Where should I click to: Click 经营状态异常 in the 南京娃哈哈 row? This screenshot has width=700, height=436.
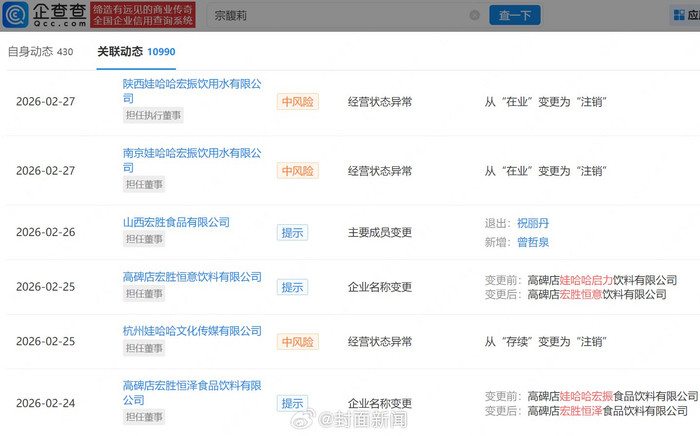(x=380, y=171)
